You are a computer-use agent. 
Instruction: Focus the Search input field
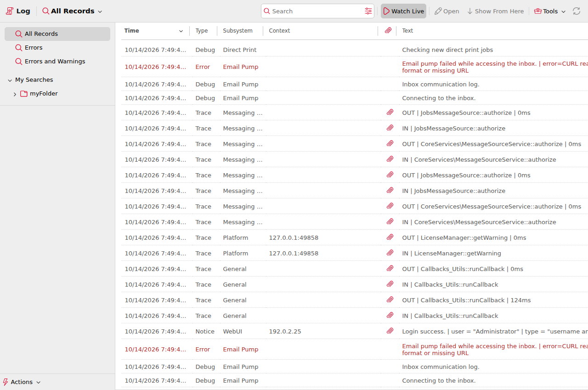317,11
